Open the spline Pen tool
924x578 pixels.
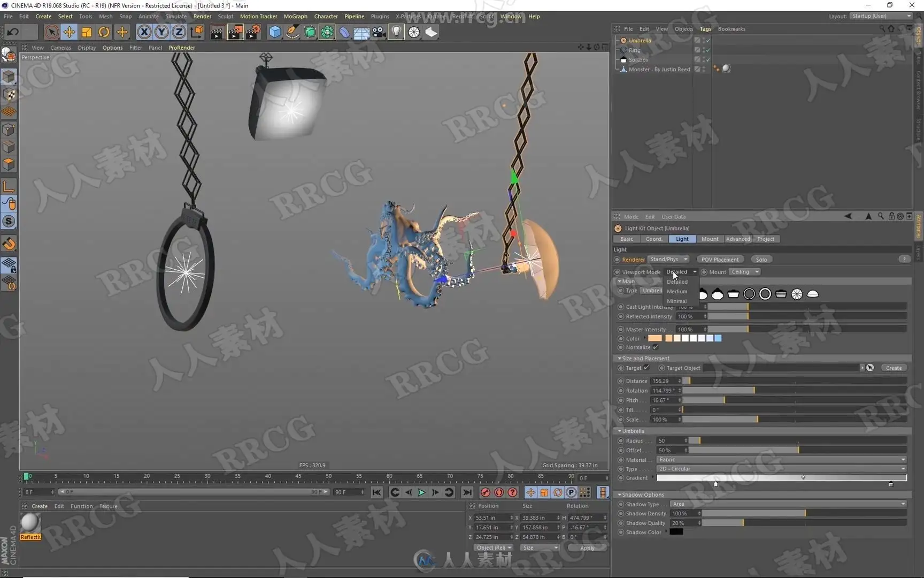click(292, 32)
